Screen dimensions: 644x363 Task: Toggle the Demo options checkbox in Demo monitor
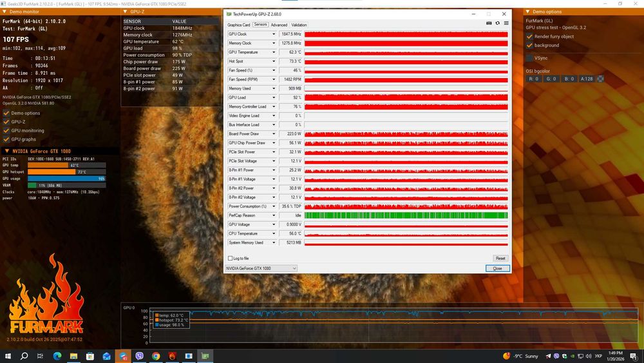tap(6, 113)
